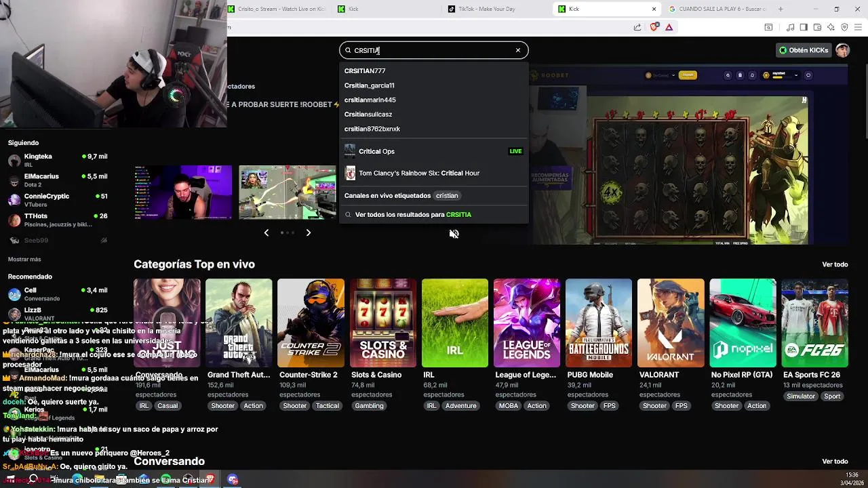Open the Leo AI sparkle icon
The image size is (868, 488).
pos(831,27)
